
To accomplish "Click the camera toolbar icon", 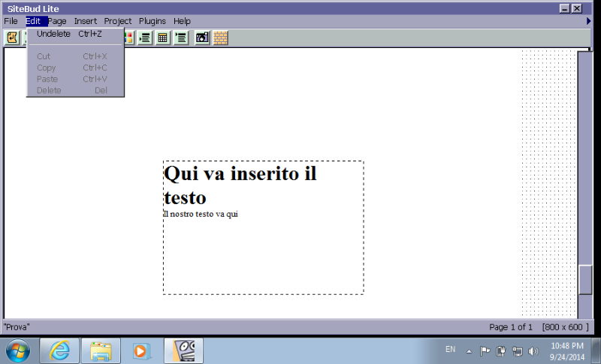I will click(202, 38).
